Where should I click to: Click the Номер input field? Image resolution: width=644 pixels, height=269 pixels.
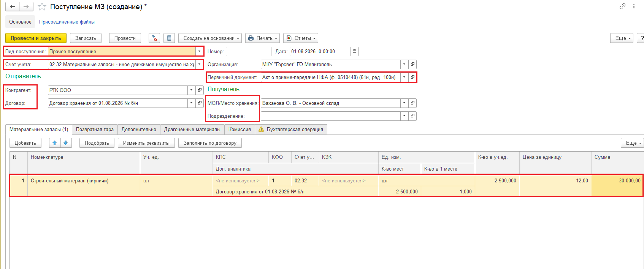(x=249, y=51)
